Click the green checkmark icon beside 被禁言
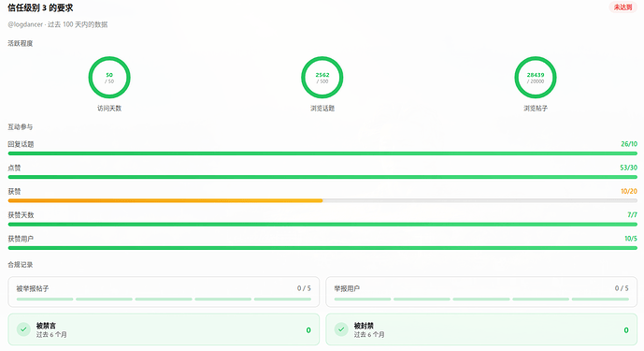The width and height of the screenshot is (644, 351). pos(23,329)
